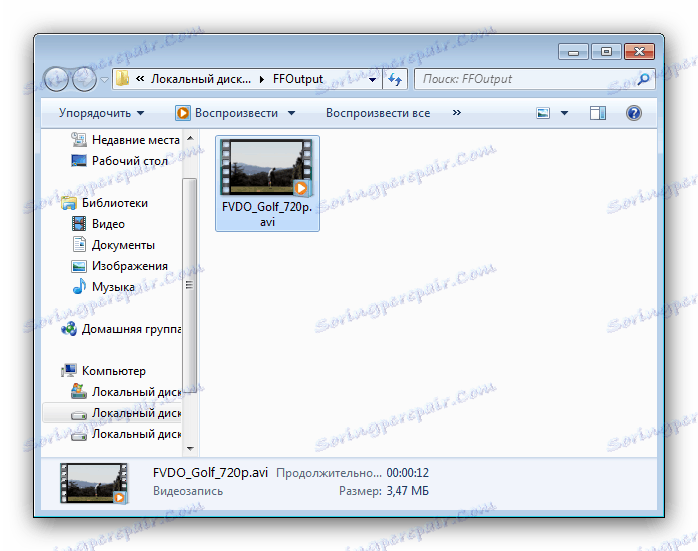The image size is (698, 551).
Task: Select Домашняя группа in the sidebar
Action: (131, 329)
